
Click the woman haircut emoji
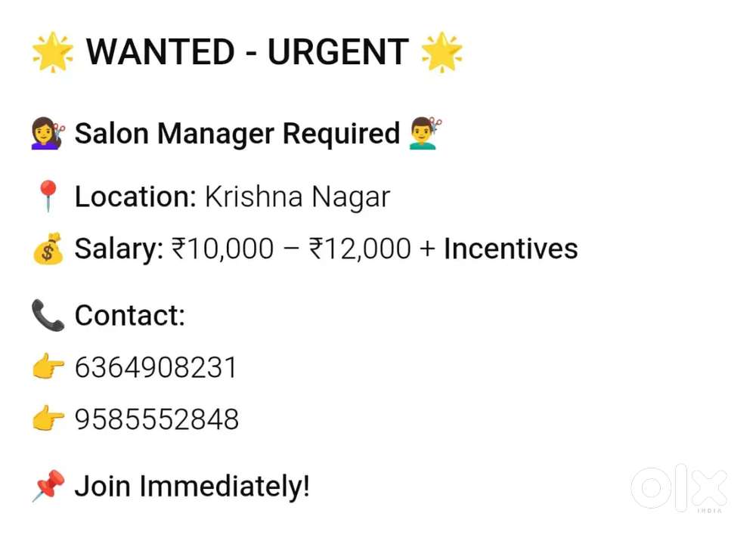coord(48,134)
